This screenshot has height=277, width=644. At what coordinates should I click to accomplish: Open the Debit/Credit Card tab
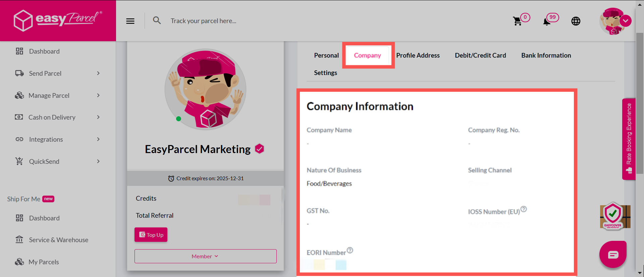[x=480, y=55]
